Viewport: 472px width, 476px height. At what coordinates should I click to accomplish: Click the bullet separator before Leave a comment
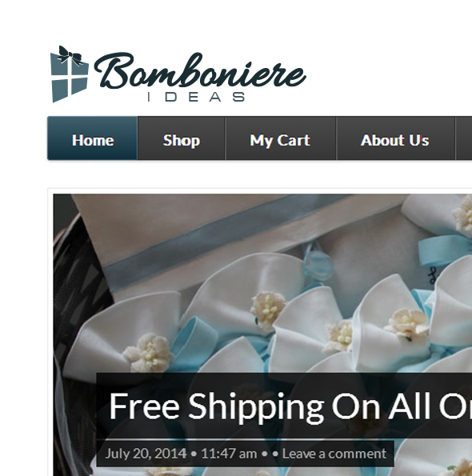pyautogui.click(x=275, y=454)
